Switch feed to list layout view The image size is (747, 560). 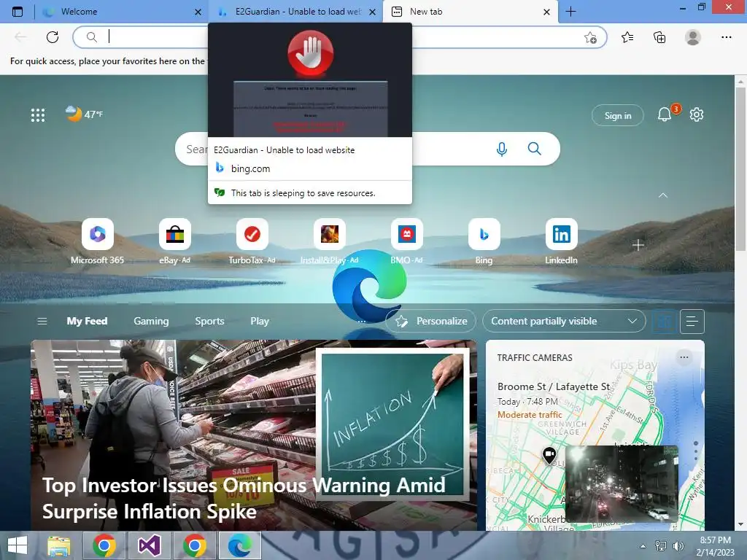click(692, 322)
